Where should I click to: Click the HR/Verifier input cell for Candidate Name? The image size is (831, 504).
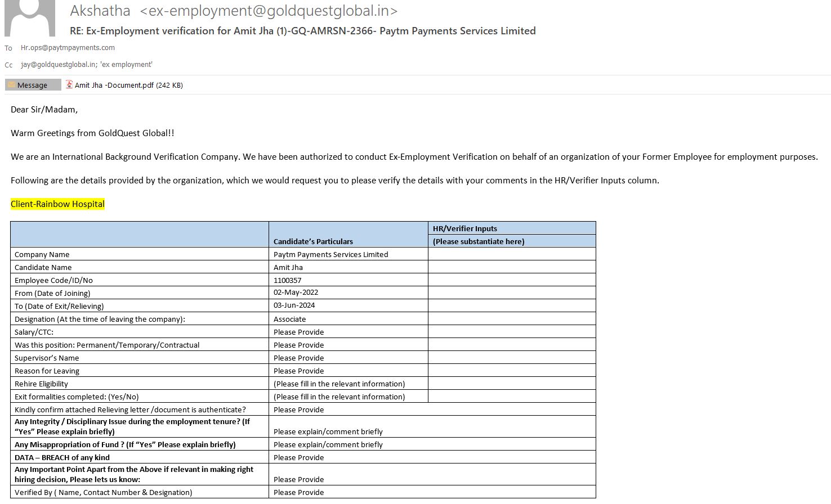pyautogui.click(x=511, y=267)
